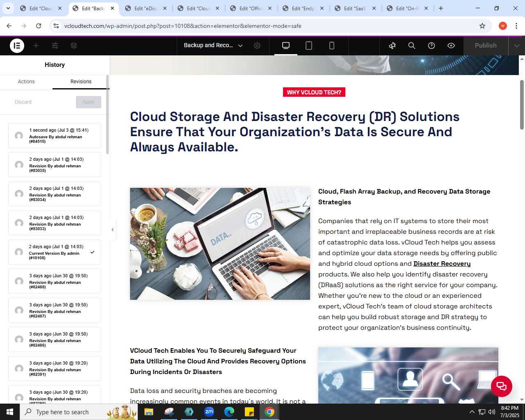This screenshot has height=420, width=525.
Task: Open the Backup and Reco... document dropdown
Action: pyautogui.click(x=213, y=46)
